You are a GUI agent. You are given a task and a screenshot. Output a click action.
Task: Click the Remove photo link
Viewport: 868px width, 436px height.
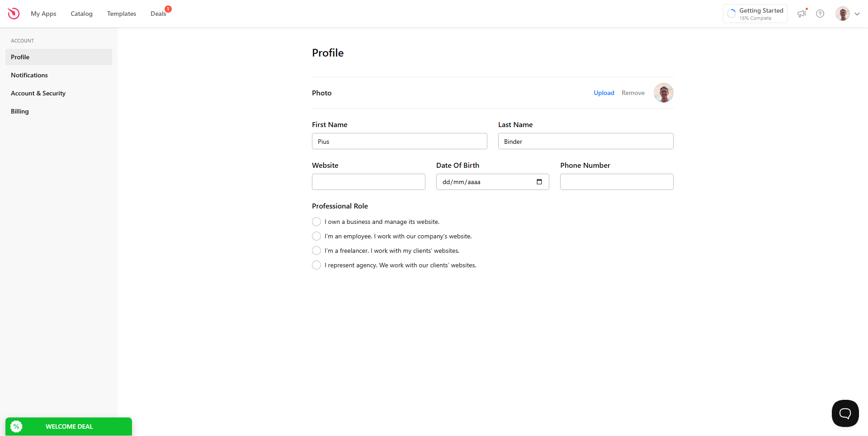[x=633, y=93]
